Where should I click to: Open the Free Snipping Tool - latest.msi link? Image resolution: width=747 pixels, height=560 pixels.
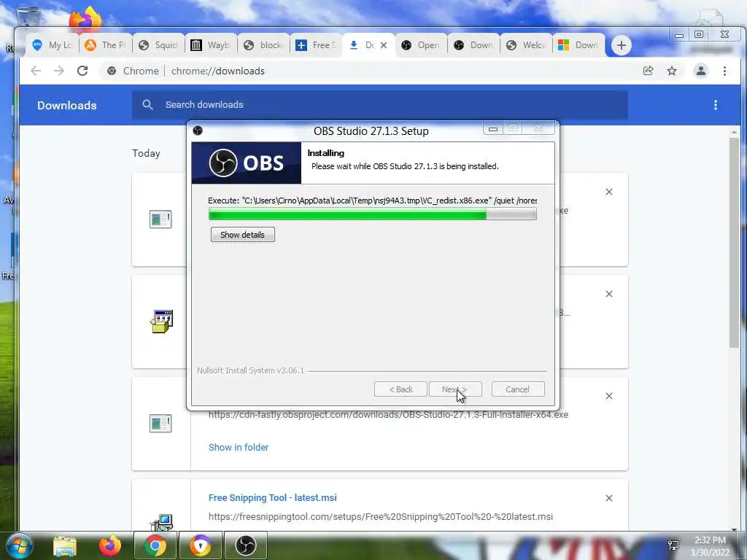[273, 497]
